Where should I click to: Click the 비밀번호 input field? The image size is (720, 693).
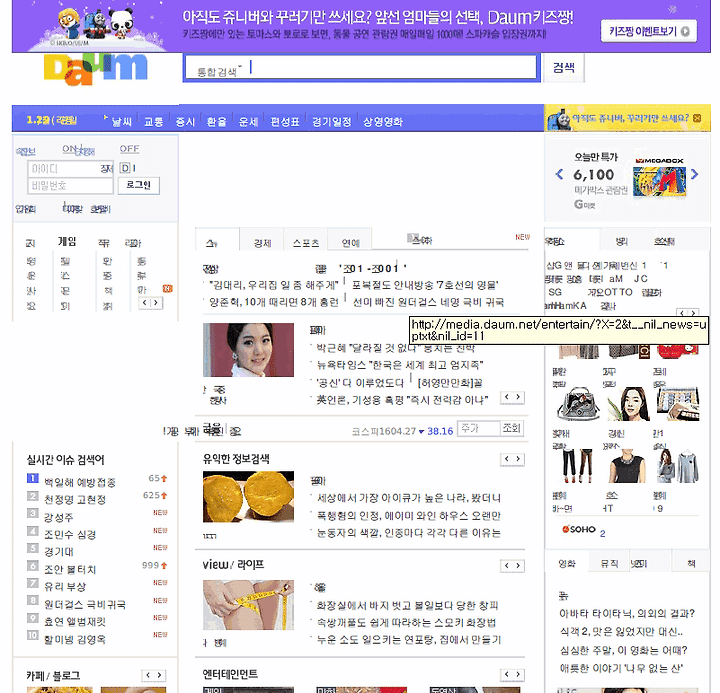(x=70, y=186)
